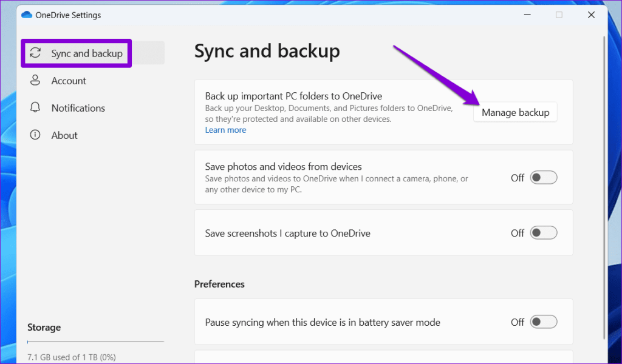Toggle Pause syncing in battery saver mode
Image resolution: width=622 pixels, height=364 pixels.
543,322
